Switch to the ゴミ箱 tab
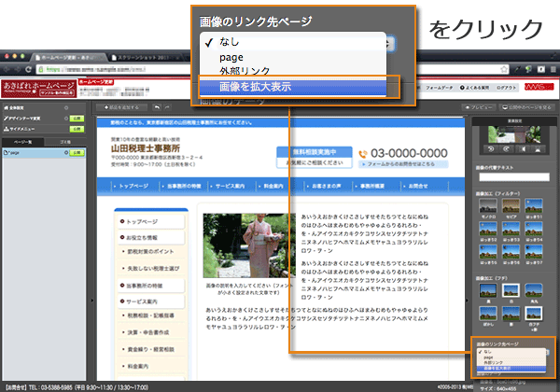 click(x=64, y=141)
